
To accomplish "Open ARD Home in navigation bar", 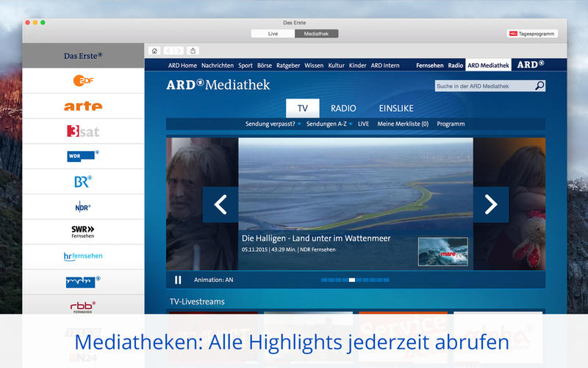I will 182,66.
